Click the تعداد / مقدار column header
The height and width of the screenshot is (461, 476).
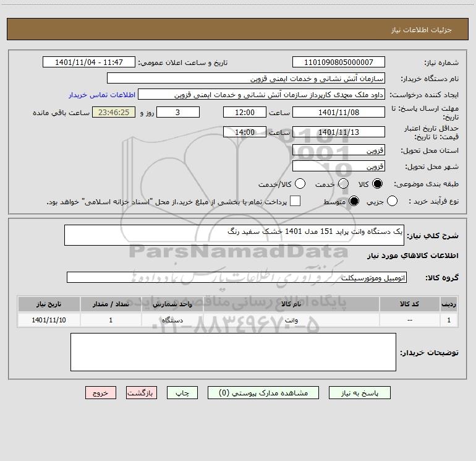click(111, 304)
